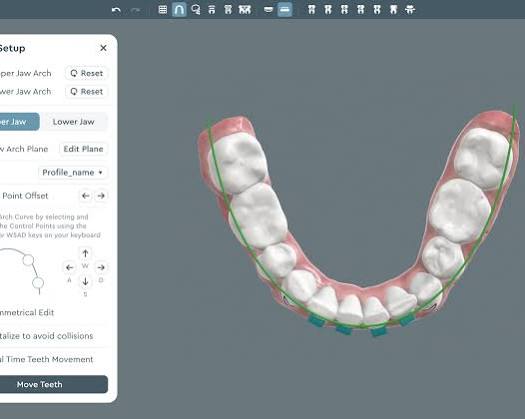525x419 pixels.
Task: Undo the last action
Action: [116, 10]
